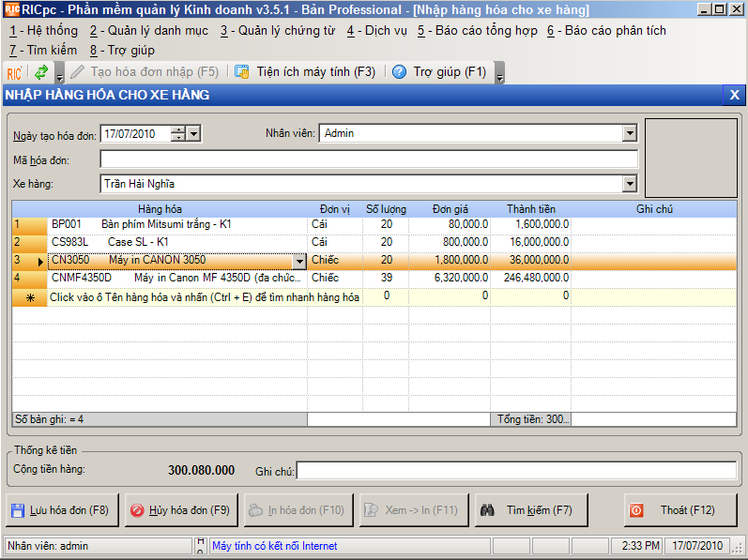
Task: Click the Số lượng column header
Action: (x=386, y=209)
